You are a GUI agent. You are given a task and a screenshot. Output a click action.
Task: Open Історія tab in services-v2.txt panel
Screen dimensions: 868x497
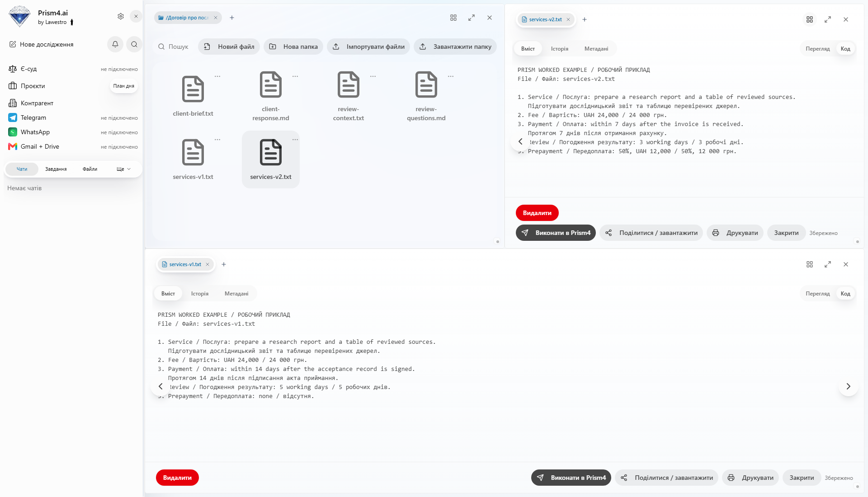point(559,49)
